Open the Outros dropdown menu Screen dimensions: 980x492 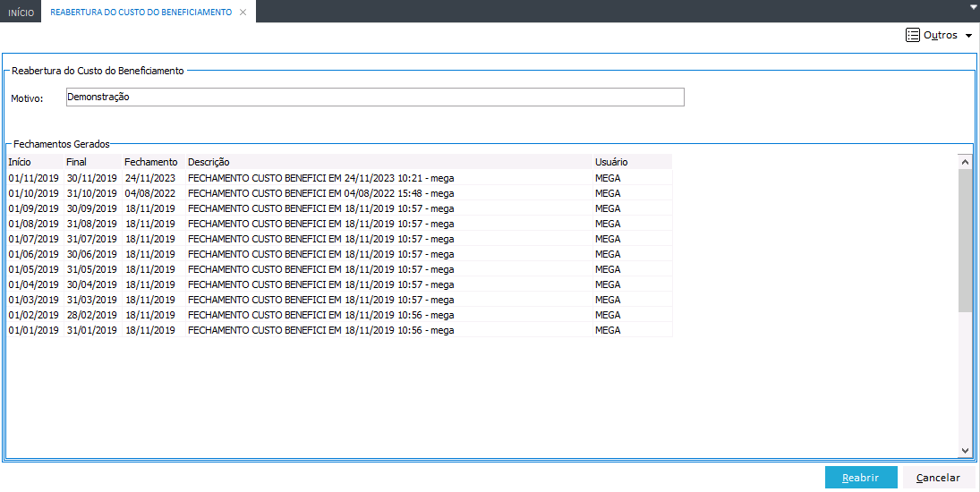coord(940,35)
